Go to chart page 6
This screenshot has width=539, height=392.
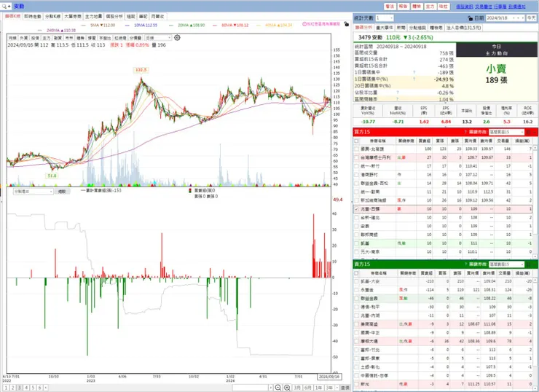(x=40, y=388)
